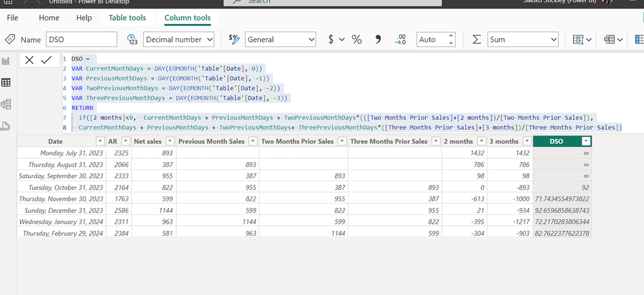The width and height of the screenshot is (644, 295).
Task: Switch to the Table tools tab
Action: [127, 18]
